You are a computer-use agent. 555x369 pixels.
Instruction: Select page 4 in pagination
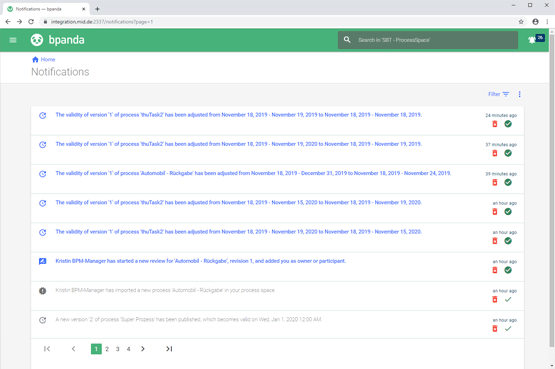(x=128, y=349)
